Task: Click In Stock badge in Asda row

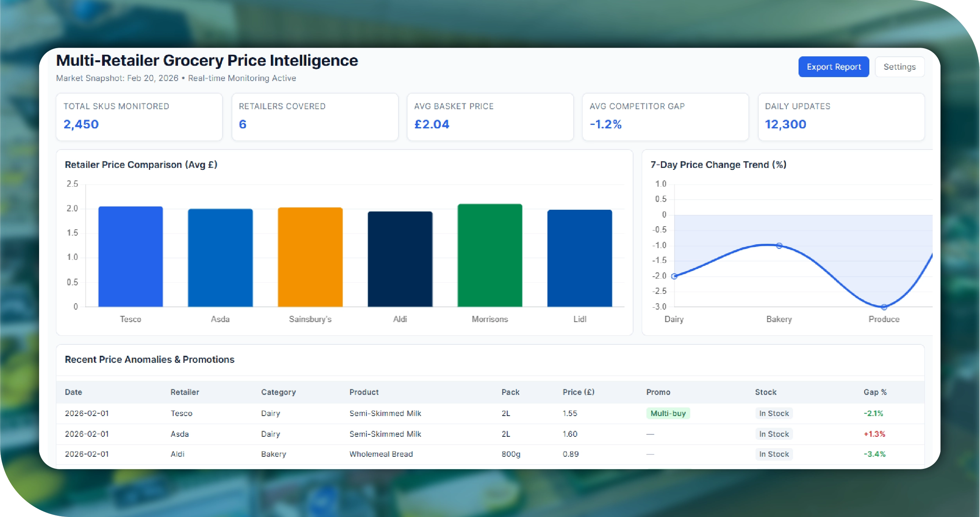Action: (x=774, y=434)
